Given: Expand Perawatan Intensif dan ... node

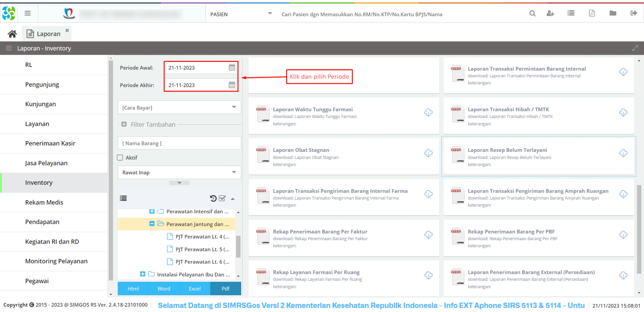Looking at the screenshot, I should (152, 212).
